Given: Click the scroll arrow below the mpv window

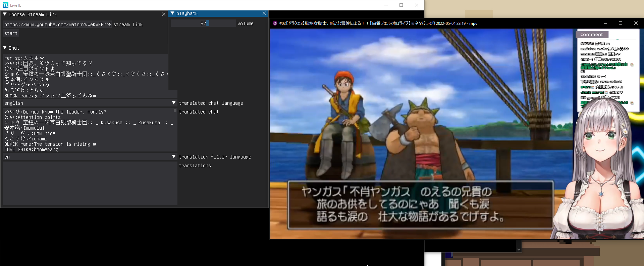Looking at the screenshot, I should (519, 250).
